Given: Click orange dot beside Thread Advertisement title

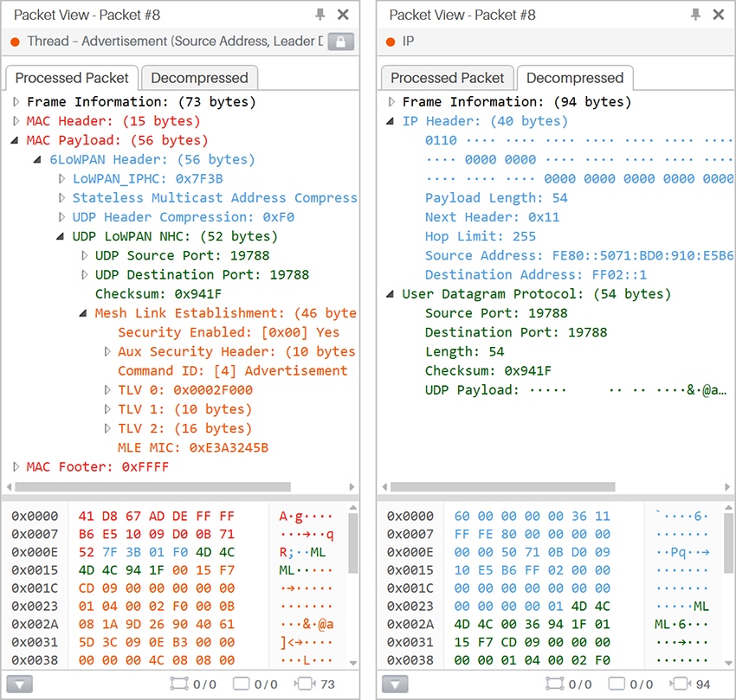Looking at the screenshot, I should (x=15, y=42).
